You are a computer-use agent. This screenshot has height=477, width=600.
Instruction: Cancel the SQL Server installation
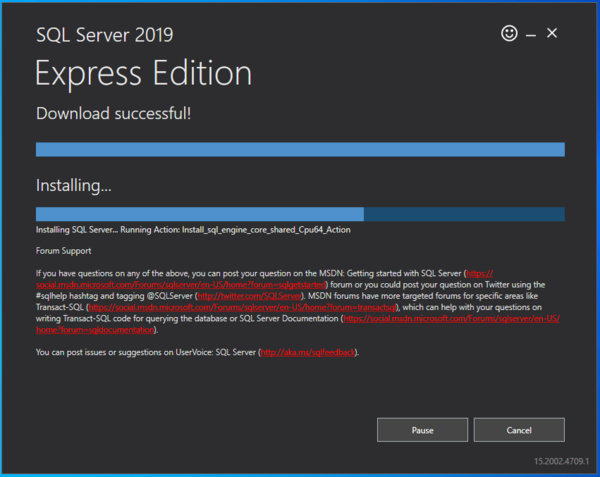click(519, 430)
